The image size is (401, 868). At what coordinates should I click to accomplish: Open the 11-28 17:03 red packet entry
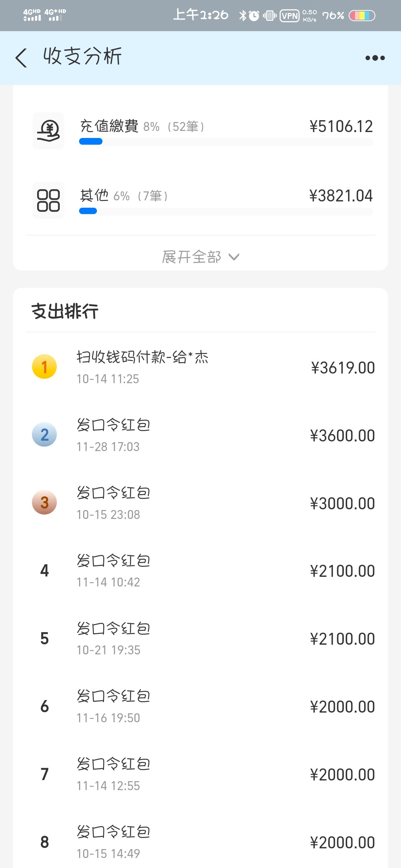pos(200,435)
